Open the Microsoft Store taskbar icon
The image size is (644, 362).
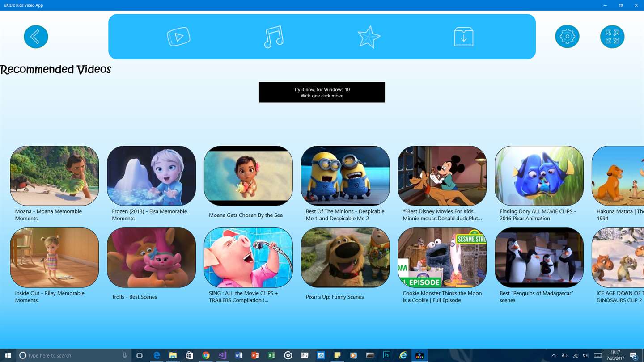pos(189,355)
